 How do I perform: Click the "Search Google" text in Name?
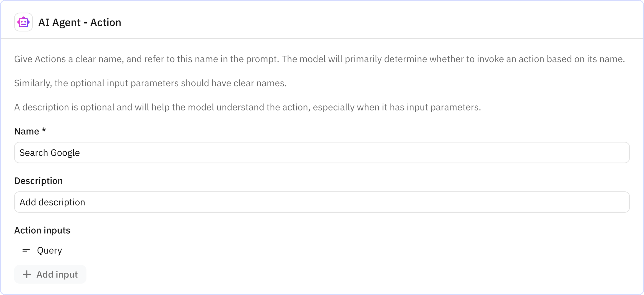pyautogui.click(x=50, y=153)
